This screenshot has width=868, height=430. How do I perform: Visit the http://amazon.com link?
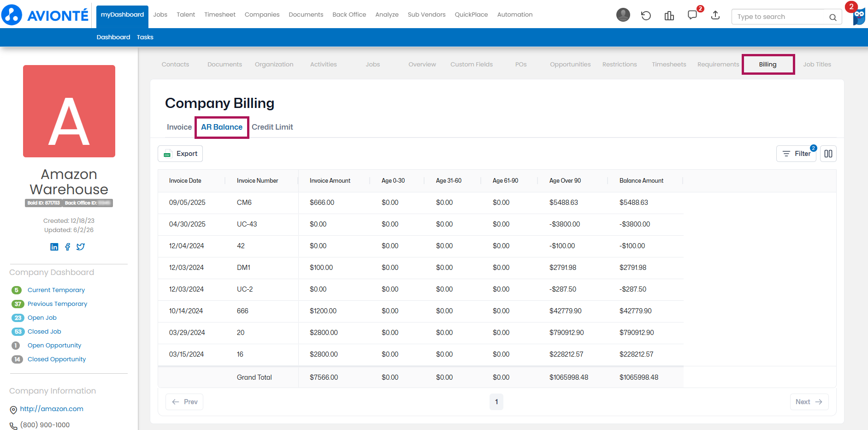[52, 409]
